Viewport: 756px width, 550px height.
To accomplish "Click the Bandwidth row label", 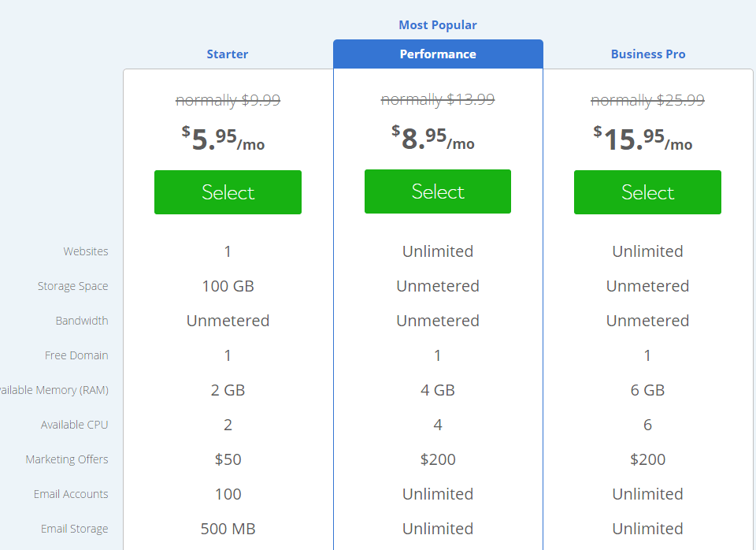I will pyautogui.click(x=80, y=321).
